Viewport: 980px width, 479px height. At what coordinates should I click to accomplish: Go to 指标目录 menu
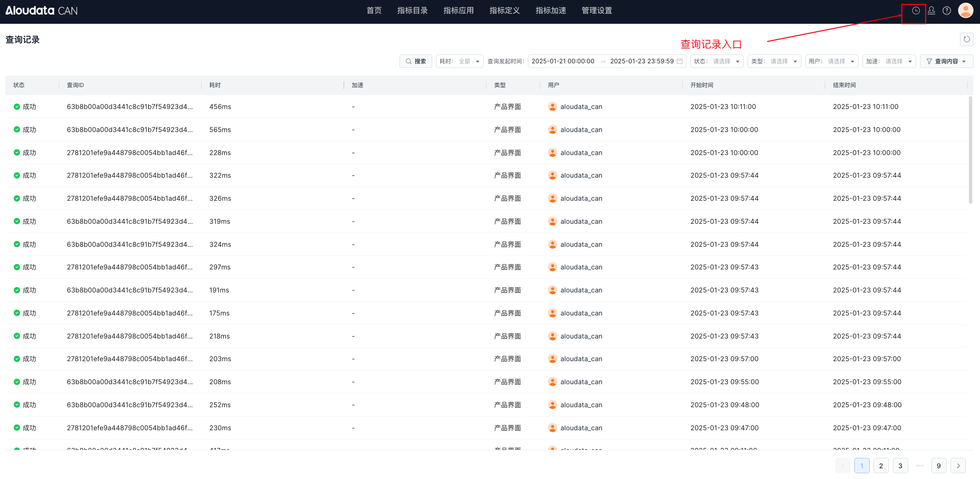coord(412,11)
